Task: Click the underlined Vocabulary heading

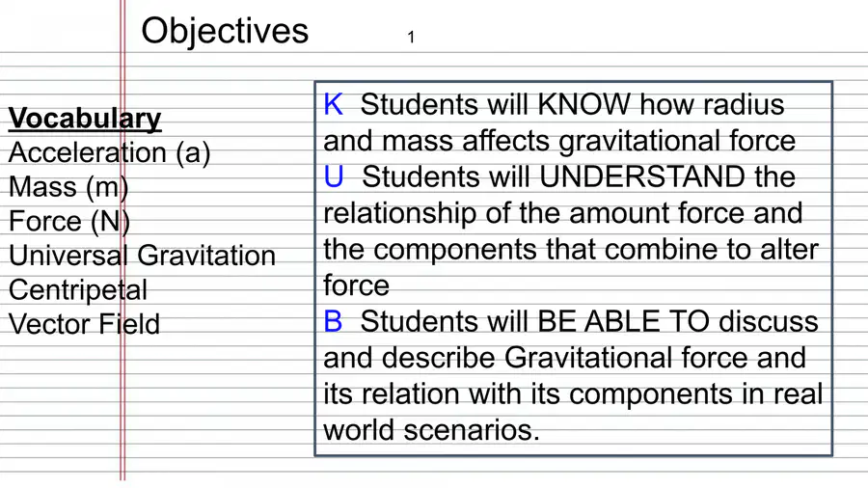Action: click(85, 119)
